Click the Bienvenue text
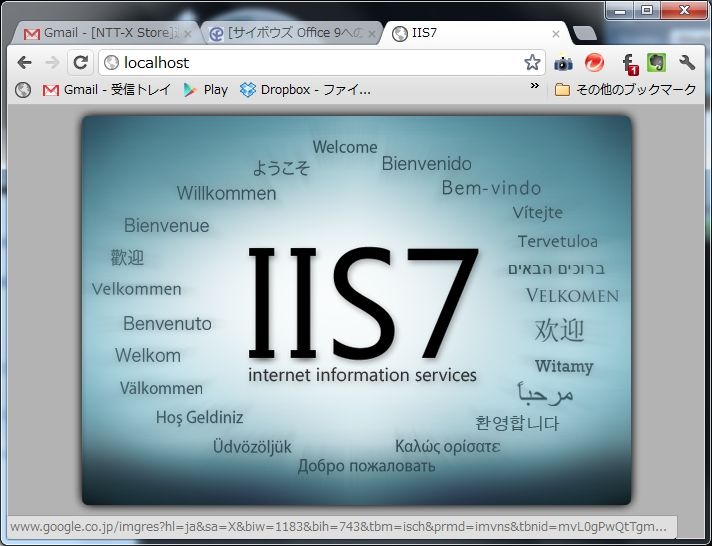 [167, 226]
